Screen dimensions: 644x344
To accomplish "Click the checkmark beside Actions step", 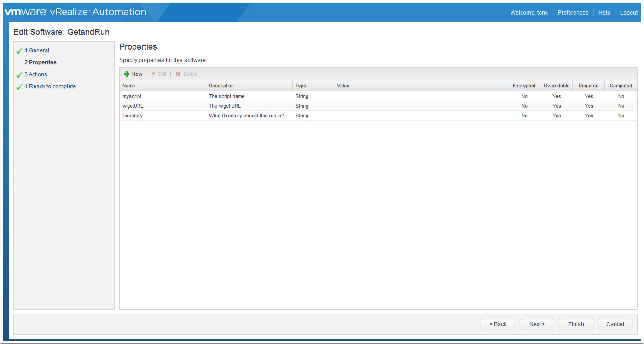I will (20, 75).
